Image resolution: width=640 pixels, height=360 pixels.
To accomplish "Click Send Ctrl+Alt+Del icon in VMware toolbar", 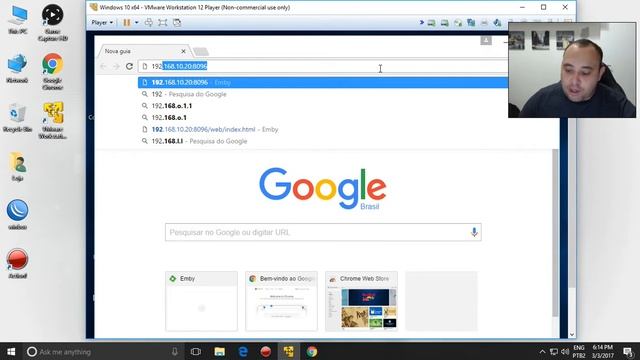I will pyautogui.click(x=149, y=22).
